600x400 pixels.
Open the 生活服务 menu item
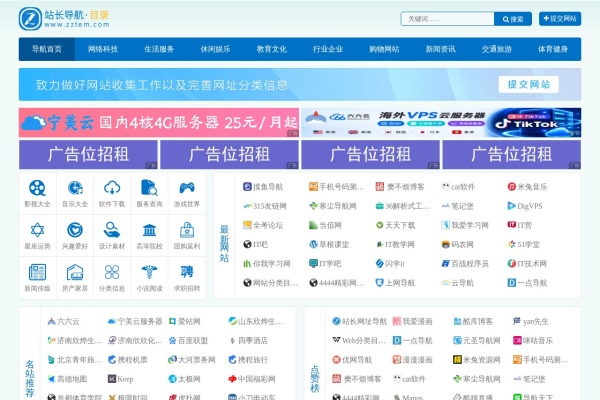tap(159, 49)
